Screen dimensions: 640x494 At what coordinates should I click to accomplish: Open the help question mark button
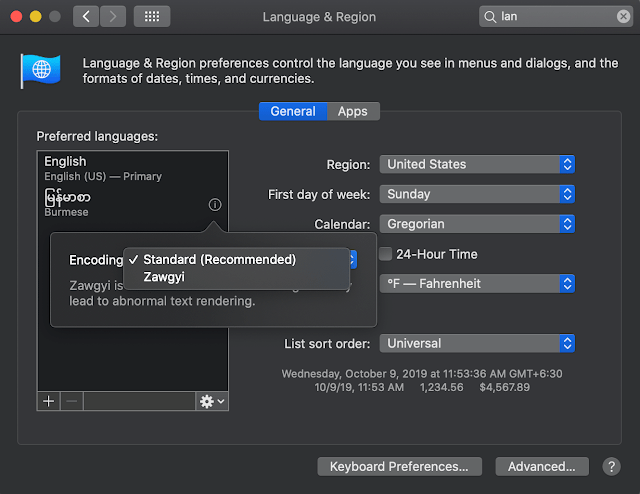click(611, 466)
